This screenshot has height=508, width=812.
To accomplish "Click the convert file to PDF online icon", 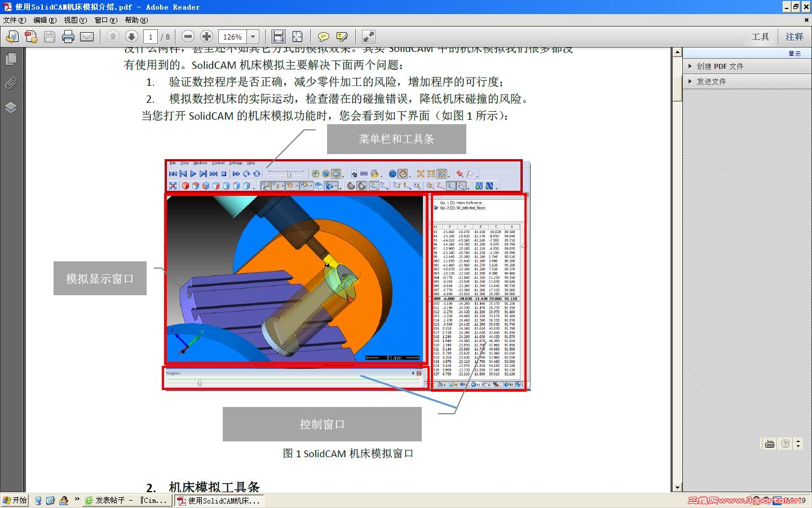I will point(12,37).
